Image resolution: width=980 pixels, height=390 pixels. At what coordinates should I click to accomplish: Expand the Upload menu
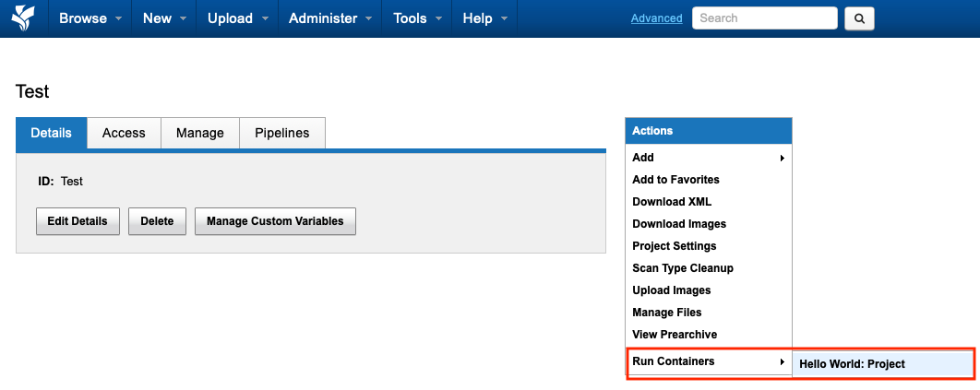click(237, 18)
